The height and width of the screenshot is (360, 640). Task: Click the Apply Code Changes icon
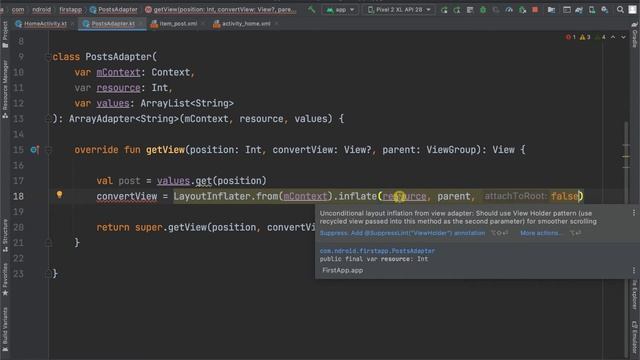470,9
